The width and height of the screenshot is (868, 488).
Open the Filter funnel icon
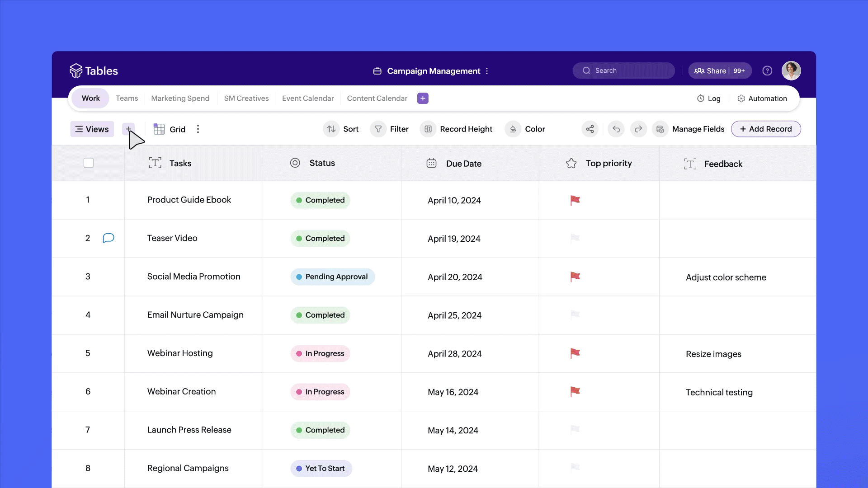tap(378, 129)
